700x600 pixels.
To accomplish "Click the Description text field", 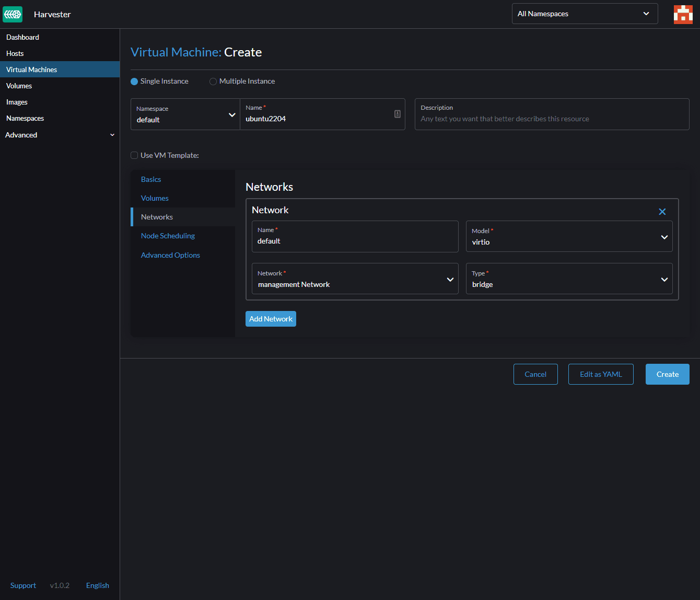I will tap(551, 119).
